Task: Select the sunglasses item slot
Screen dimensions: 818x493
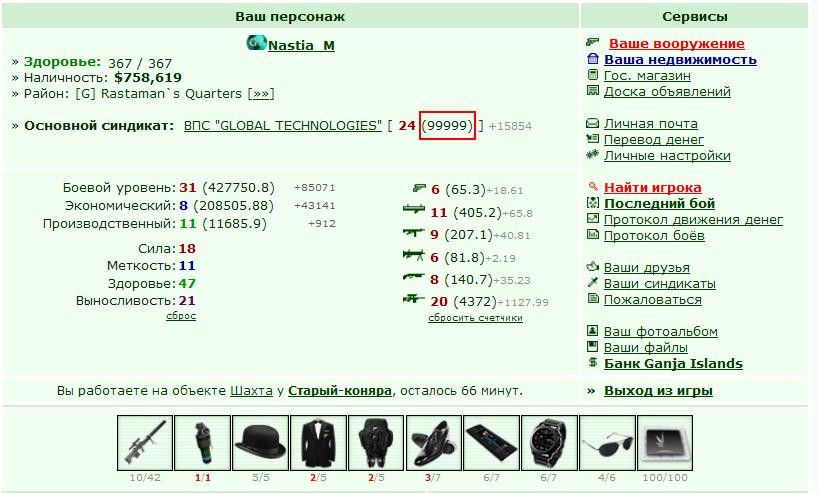Action: tap(607, 443)
